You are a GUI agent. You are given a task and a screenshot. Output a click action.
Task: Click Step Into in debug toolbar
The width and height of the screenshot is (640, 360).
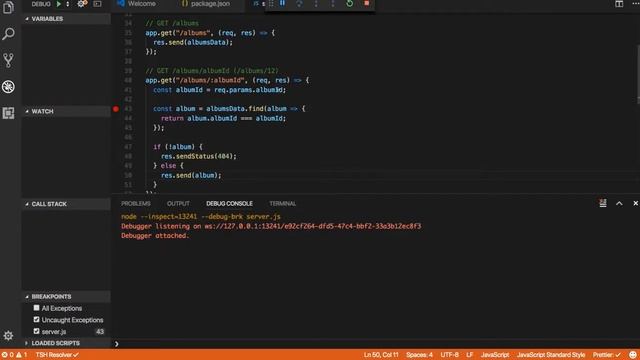pyautogui.click(x=316, y=3)
